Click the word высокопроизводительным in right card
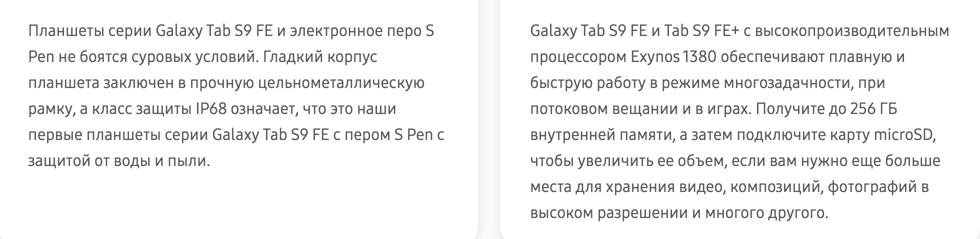The width and height of the screenshot is (980, 239). pos(852,31)
